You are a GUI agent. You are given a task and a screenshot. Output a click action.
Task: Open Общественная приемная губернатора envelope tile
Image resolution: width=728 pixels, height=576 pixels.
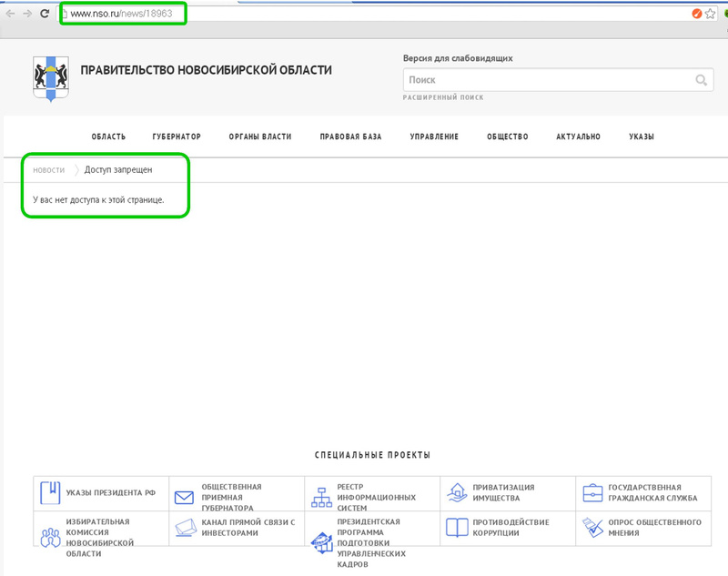click(x=236, y=497)
